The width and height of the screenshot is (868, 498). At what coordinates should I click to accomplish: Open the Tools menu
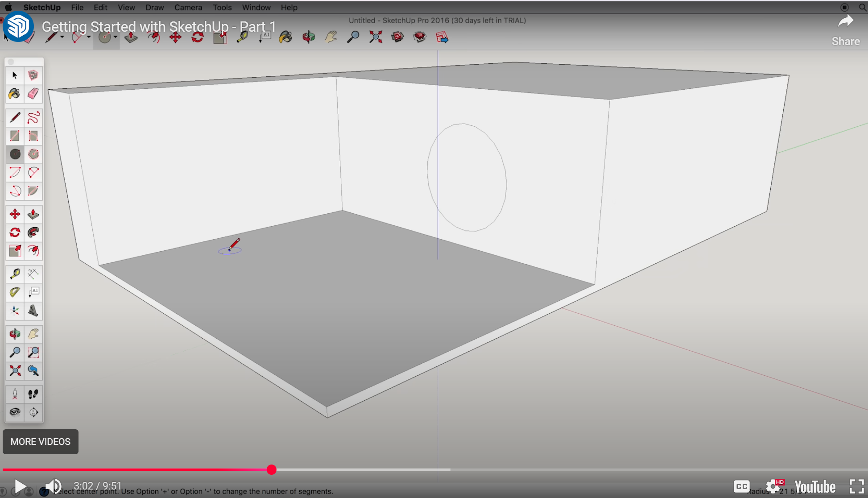tap(222, 7)
